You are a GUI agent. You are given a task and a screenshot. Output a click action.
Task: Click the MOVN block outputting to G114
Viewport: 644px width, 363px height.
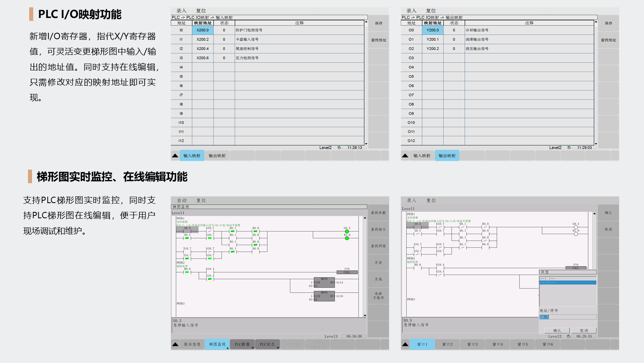click(324, 283)
